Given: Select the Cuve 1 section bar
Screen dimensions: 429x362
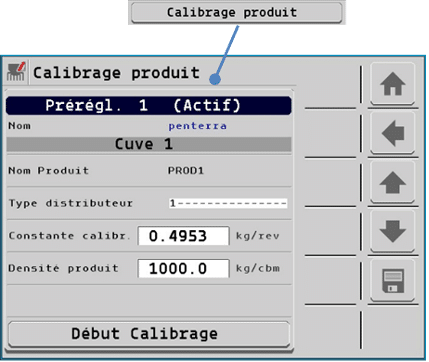Looking at the screenshot, I should click(149, 144).
